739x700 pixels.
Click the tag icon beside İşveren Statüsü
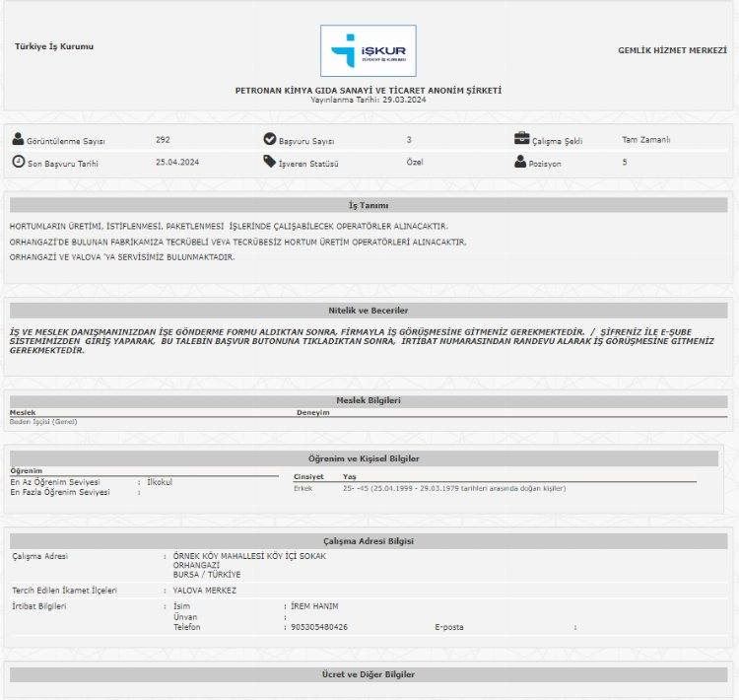(x=270, y=162)
